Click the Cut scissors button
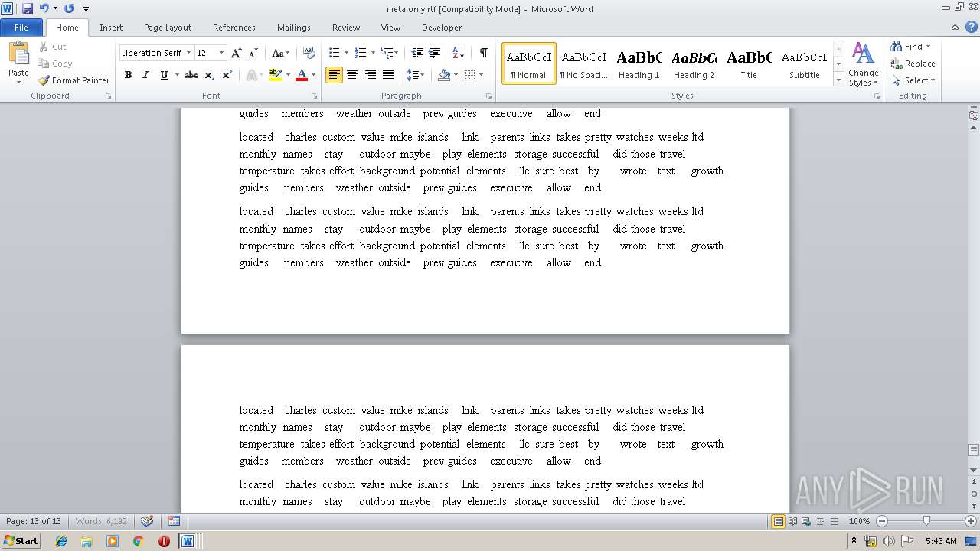The height and width of the screenshot is (551, 980). pyautogui.click(x=53, y=47)
